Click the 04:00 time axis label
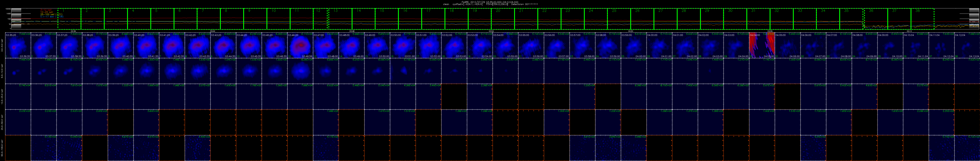This screenshot has height=161, width=980. pos(631,31)
